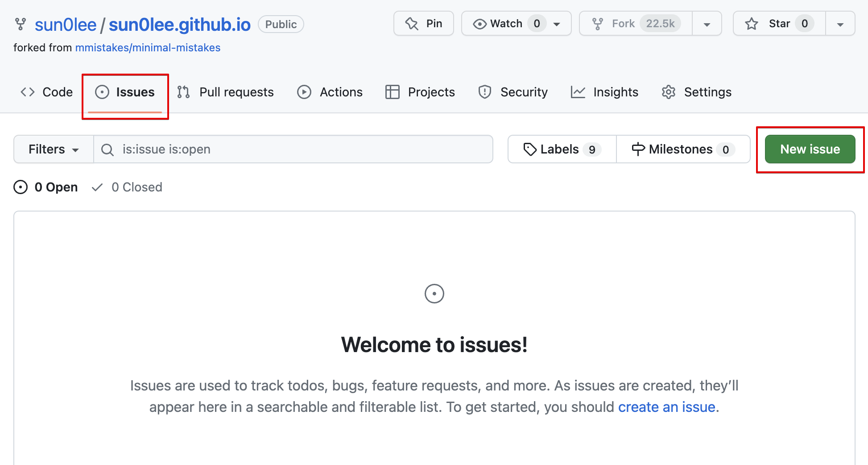Switch to the Code tab
Image resolution: width=868 pixels, height=465 pixels.
[x=47, y=92]
